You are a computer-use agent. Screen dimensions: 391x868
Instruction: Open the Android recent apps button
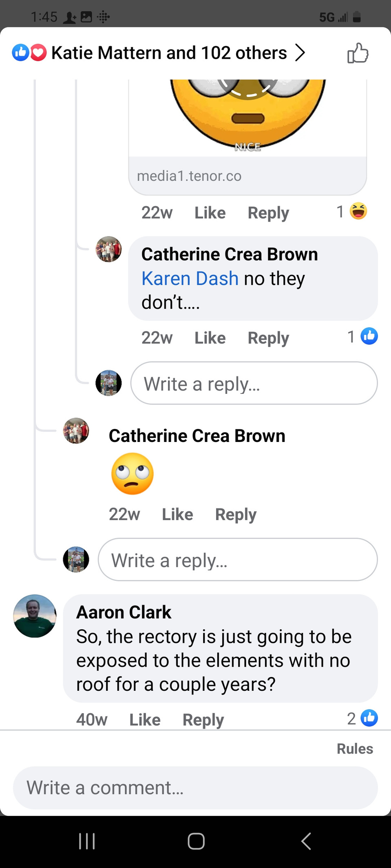pos(87,841)
